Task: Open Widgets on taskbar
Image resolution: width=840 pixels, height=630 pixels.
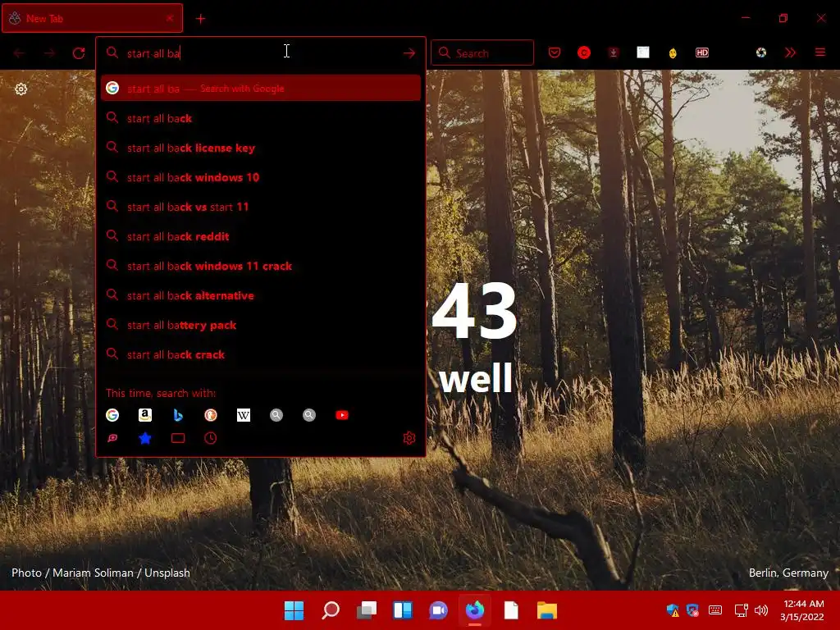Action: (402, 610)
